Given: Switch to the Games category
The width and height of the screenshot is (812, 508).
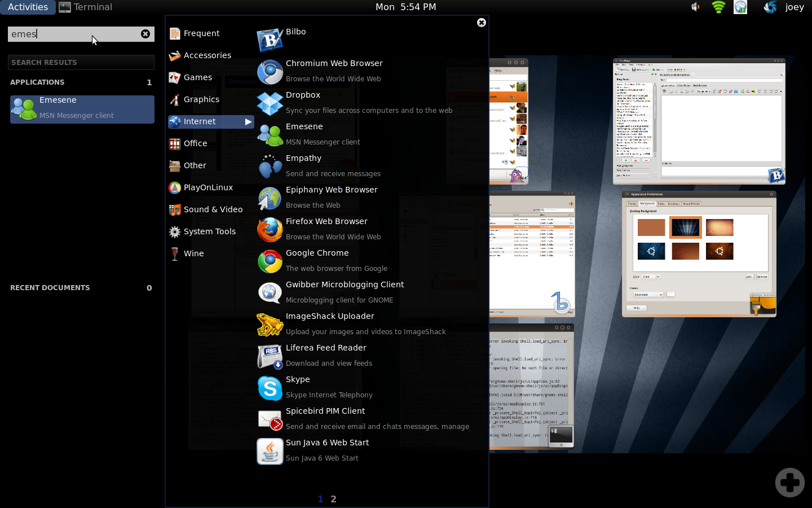Looking at the screenshot, I should (197, 77).
